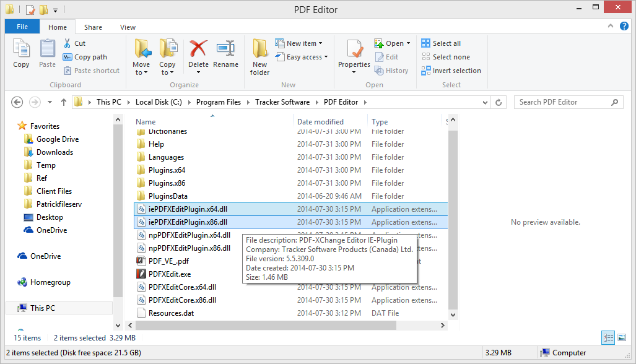Rename the selected file
Screen dimensions: 636x364
click(225, 53)
